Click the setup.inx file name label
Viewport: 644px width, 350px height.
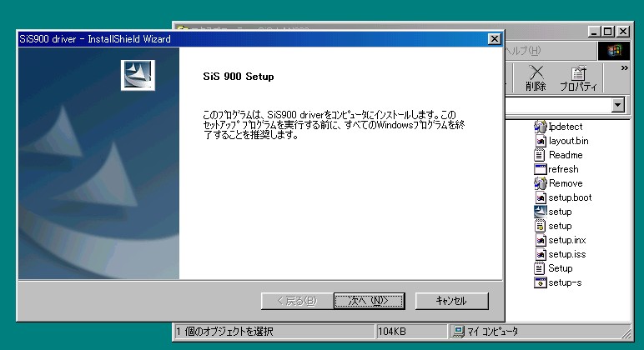pyautogui.click(x=567, y=240)
